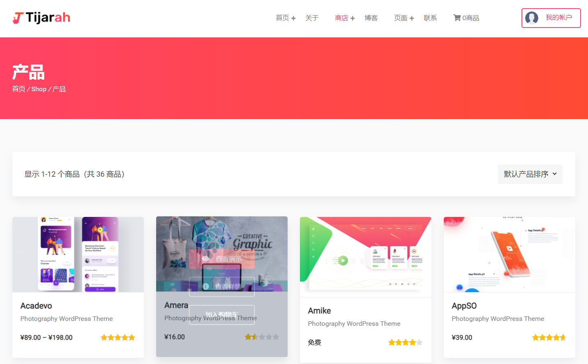The height and width of the screenshot is (364, 588).
Task: Click the AppSO product title
Action: click(x=464, y=306)
